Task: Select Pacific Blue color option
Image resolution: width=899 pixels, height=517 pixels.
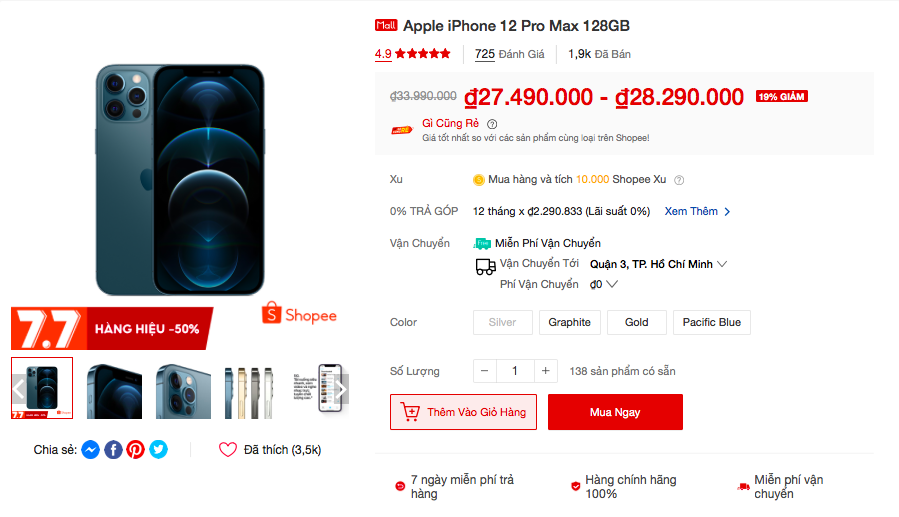Action: point(712,322)
